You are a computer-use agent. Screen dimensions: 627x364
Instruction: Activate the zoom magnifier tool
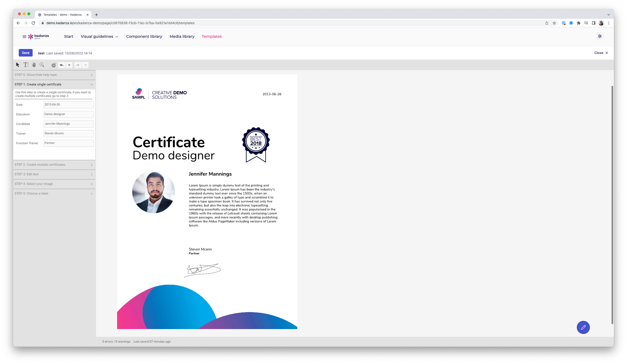(42, 65)
